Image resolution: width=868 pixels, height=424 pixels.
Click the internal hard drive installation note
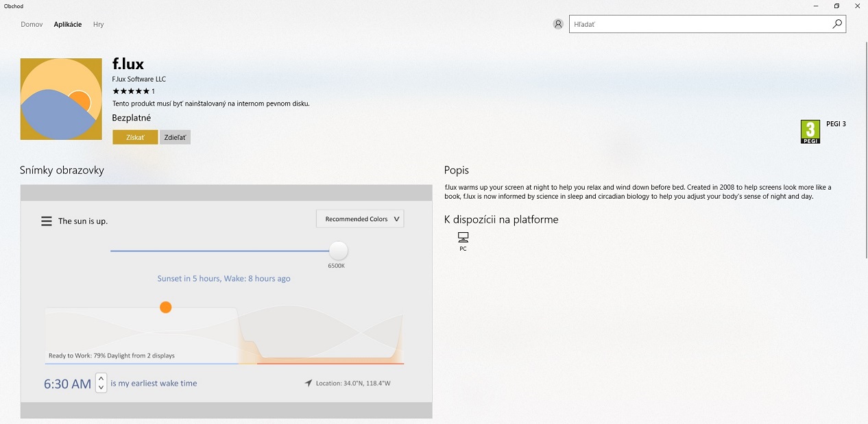coord(211,103)
